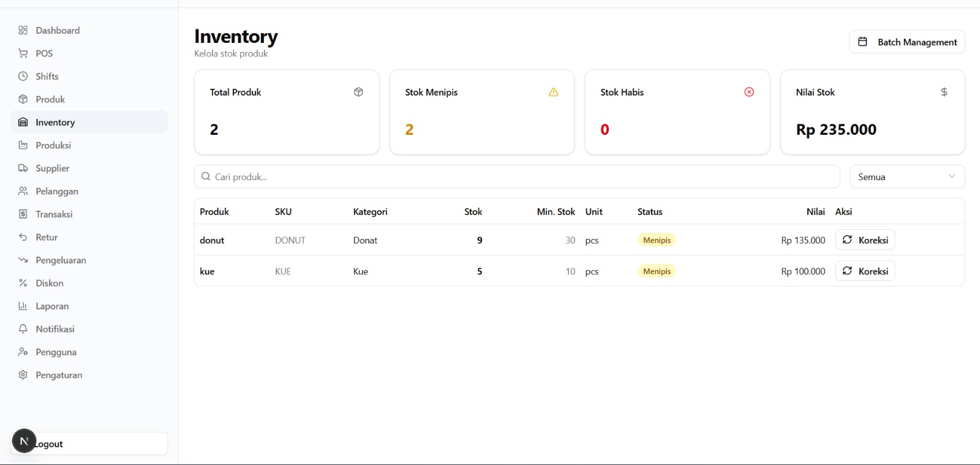
Task: Click the Dashboard grid icon in sidebar
Action: 23,31
